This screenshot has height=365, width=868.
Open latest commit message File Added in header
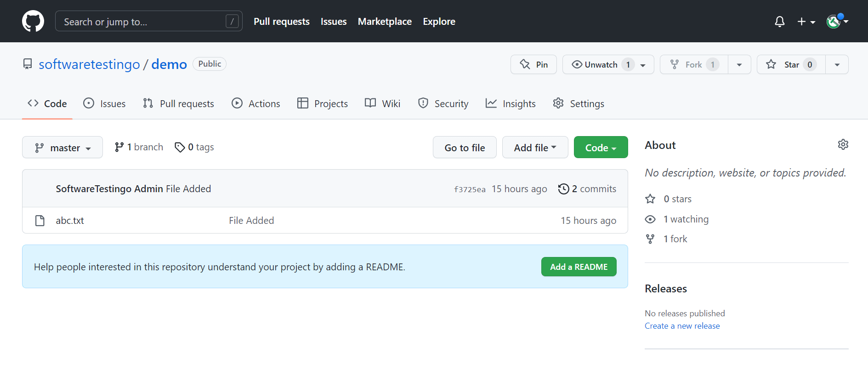click(188, 189)
